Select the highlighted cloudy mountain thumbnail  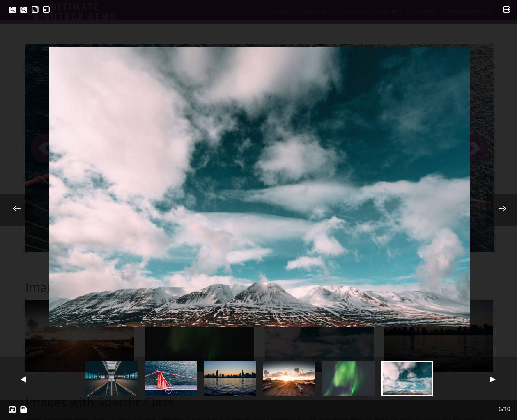(407, 379)
